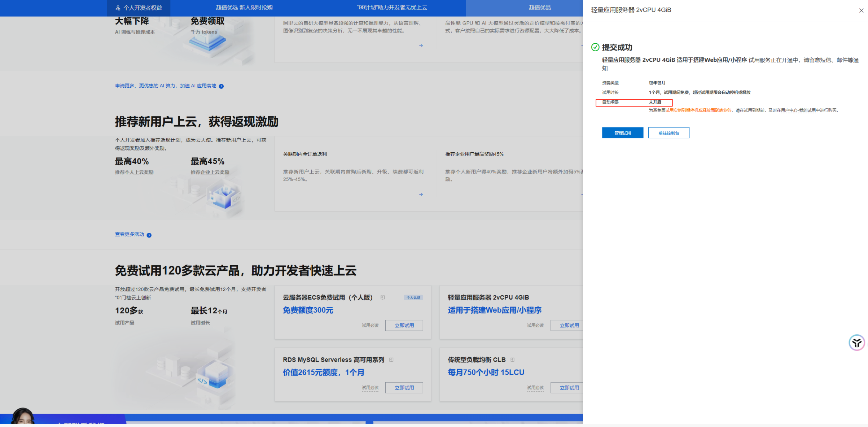868x427 pixels.
Task: Click the doc icon beside 传统型负载均衡 CLB
Action: tap(512, 360)
